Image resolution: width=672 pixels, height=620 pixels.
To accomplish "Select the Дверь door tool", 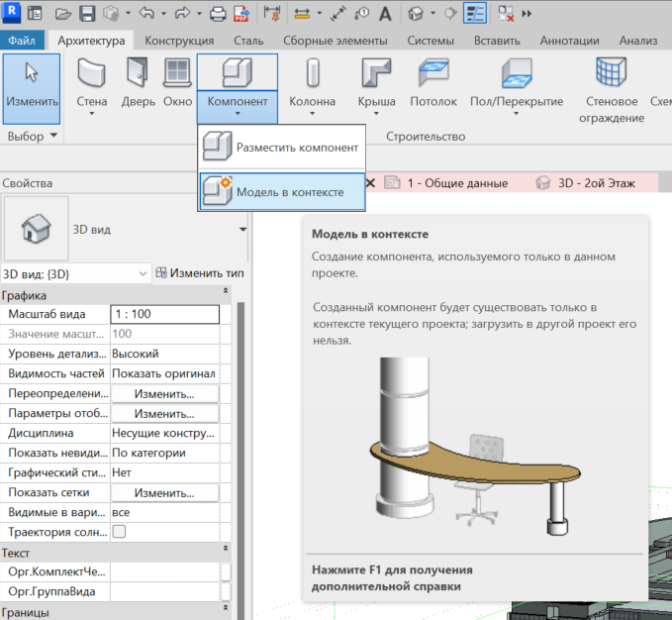I will click(x=138, y=83).
